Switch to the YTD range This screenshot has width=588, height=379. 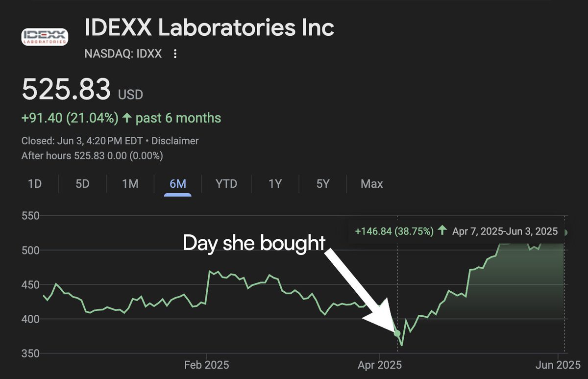pos(226,184)
